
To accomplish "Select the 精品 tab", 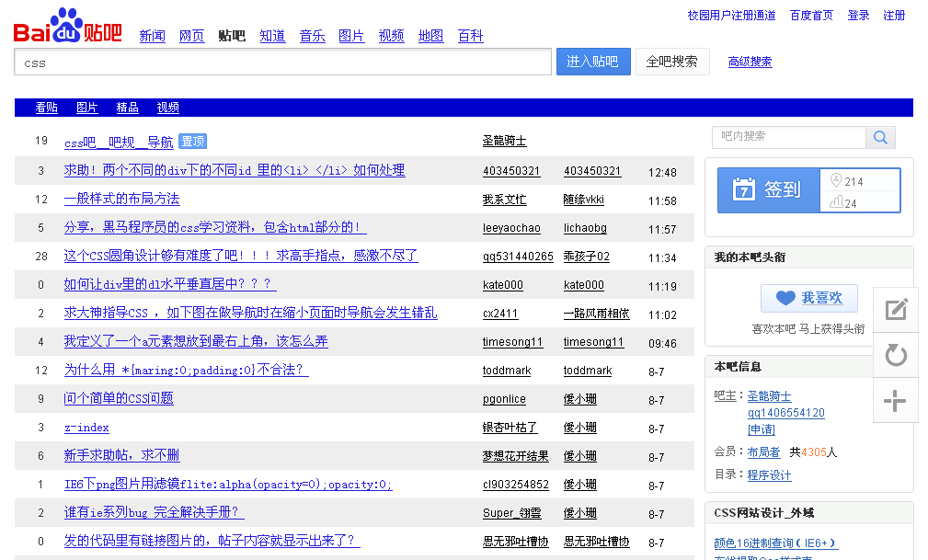I will (127, 108).
